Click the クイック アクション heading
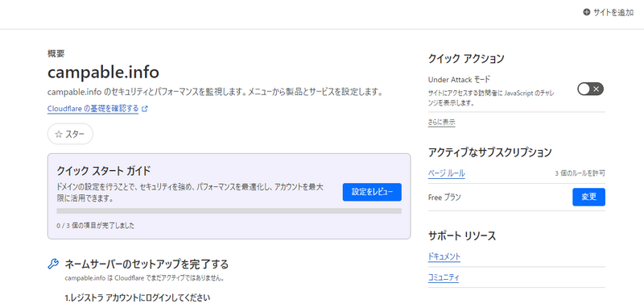The height and width of the screenshot is (308, 644). 466,59
